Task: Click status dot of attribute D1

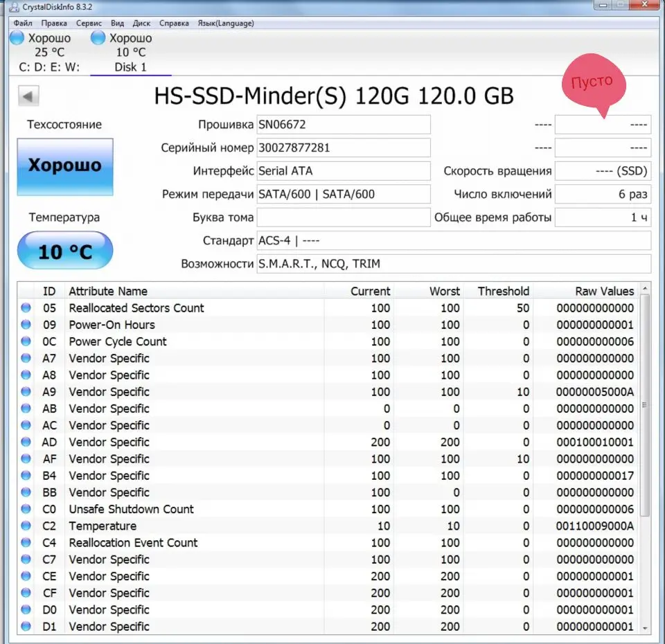Action: point(26,626)
